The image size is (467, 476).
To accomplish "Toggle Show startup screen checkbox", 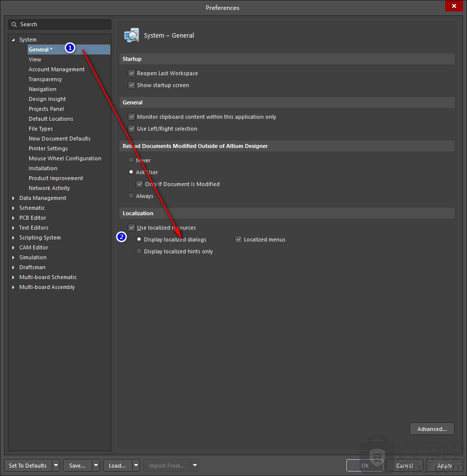I will pyautogui.click(x=132, y=85).
